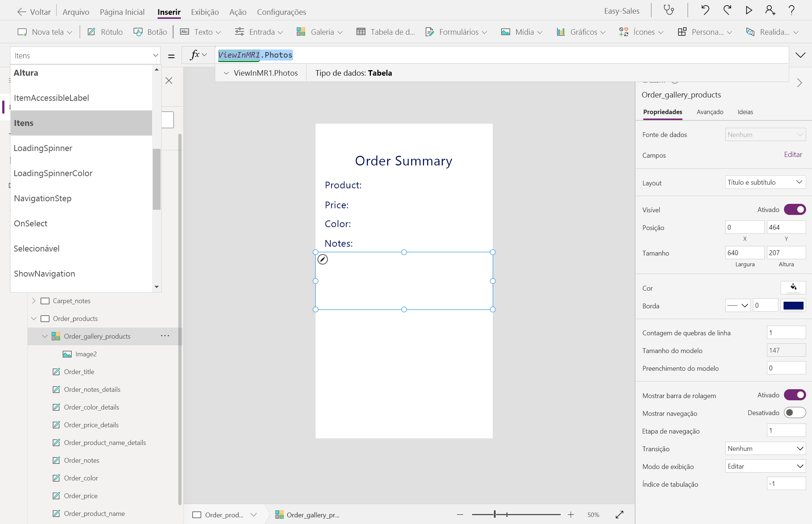The height and width of the screenshot is (524, 812).
Task: Switch to the Avançado tab
Action: [x=710, y=112]
